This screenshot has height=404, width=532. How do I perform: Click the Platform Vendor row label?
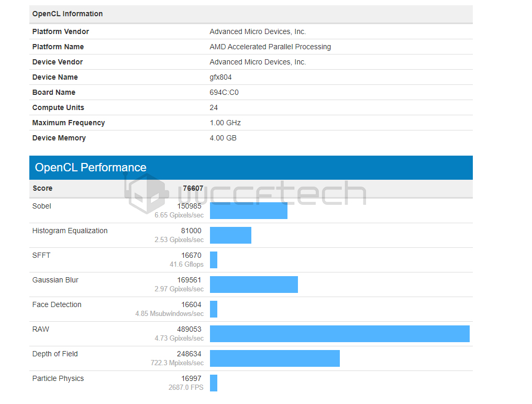(x=60, y=31)
